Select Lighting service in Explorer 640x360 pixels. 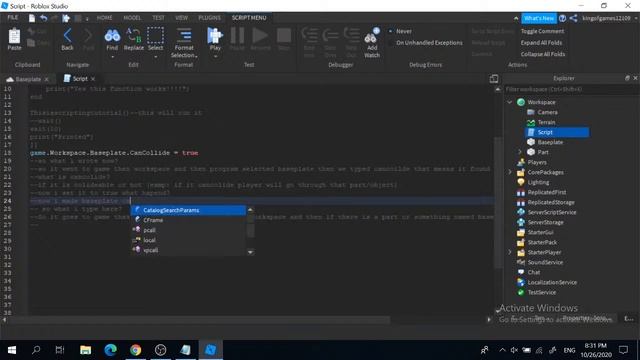click(538, 182)
